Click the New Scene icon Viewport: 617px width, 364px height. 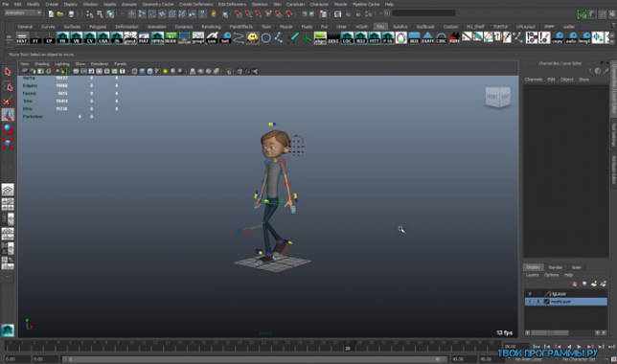(x=51, y=14)
